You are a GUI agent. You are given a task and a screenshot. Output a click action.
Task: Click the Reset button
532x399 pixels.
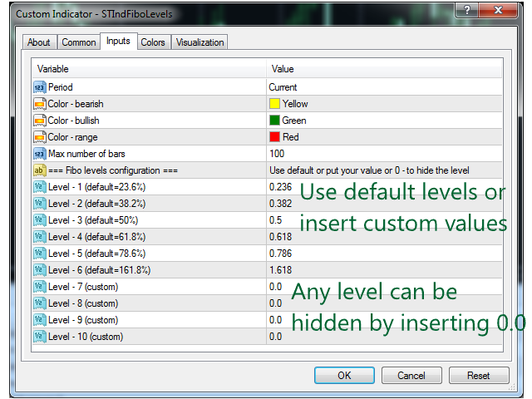click(478, 376)
